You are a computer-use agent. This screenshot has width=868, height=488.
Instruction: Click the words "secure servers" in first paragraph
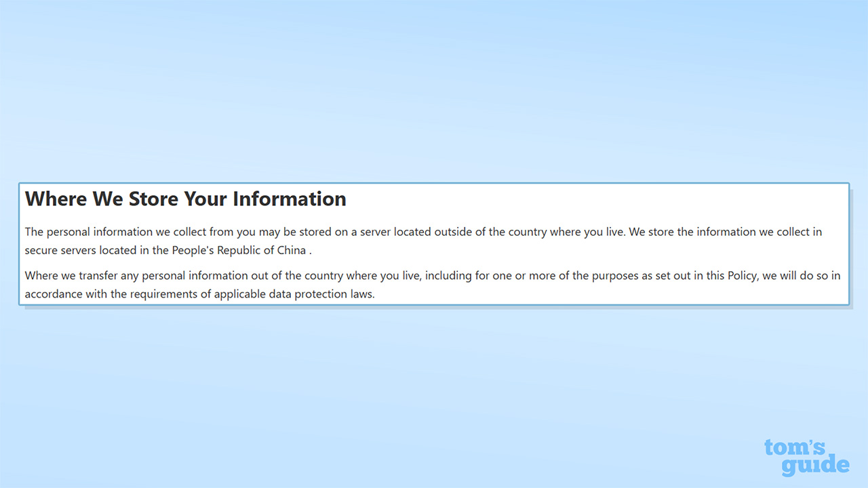[x=60, y=250]
